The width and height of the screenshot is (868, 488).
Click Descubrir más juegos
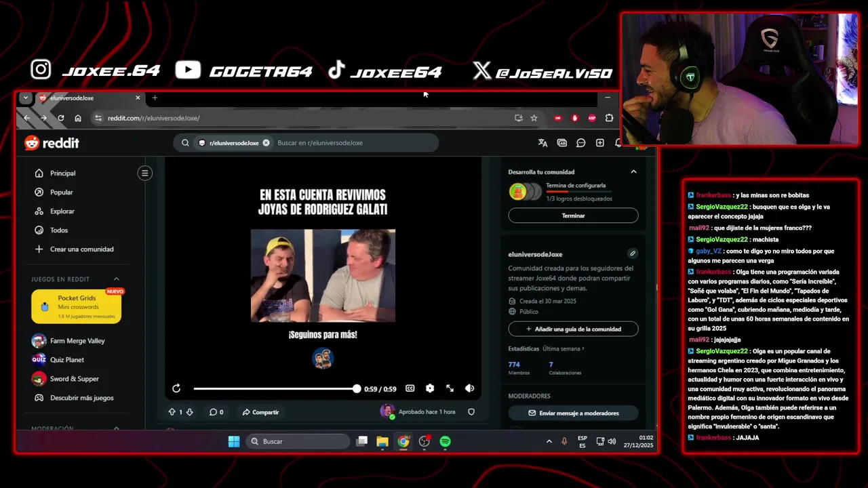80,398
